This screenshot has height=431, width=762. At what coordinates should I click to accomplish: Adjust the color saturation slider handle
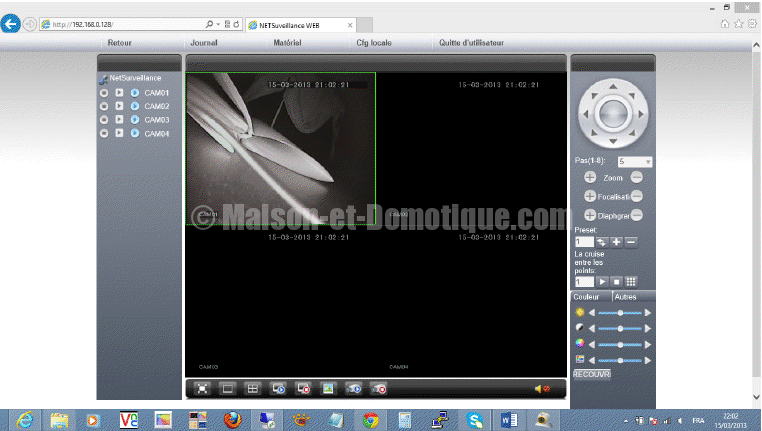point(620,345)
